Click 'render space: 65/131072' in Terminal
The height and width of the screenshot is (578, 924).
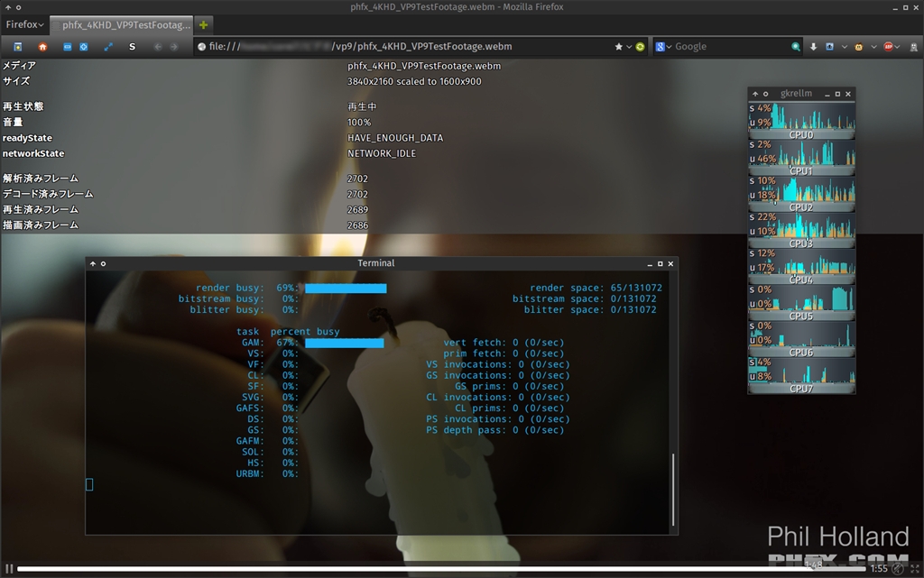click(596, 288)
